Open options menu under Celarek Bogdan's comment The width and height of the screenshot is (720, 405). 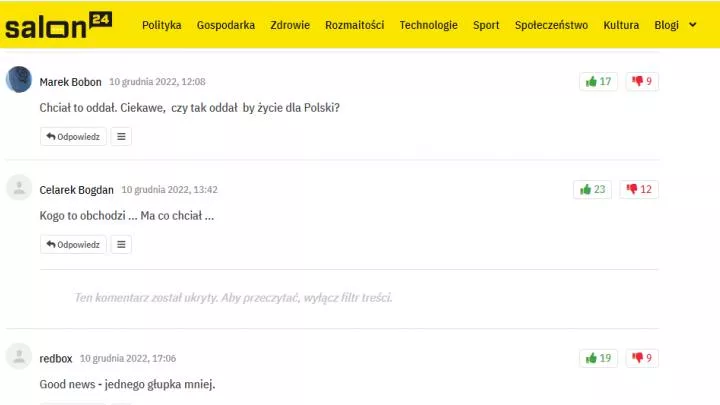pyautogui.click(x=121, y=244)
